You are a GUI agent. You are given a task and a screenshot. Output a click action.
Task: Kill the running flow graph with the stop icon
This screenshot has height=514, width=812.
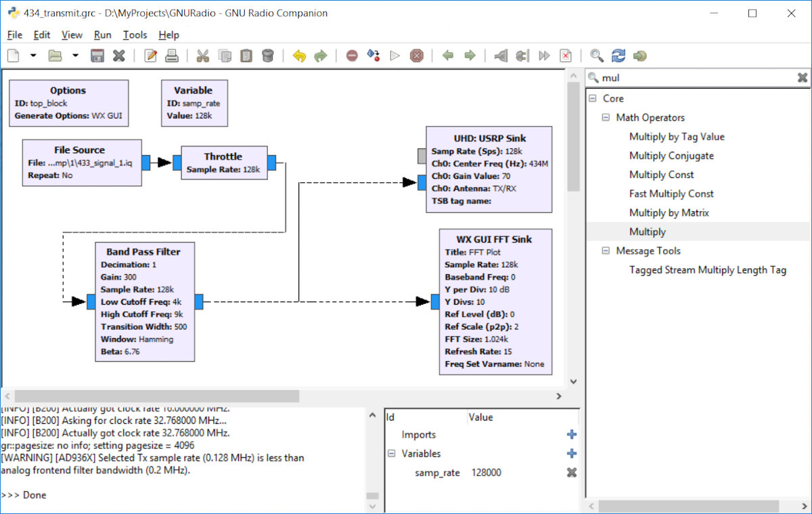[418, 56]
